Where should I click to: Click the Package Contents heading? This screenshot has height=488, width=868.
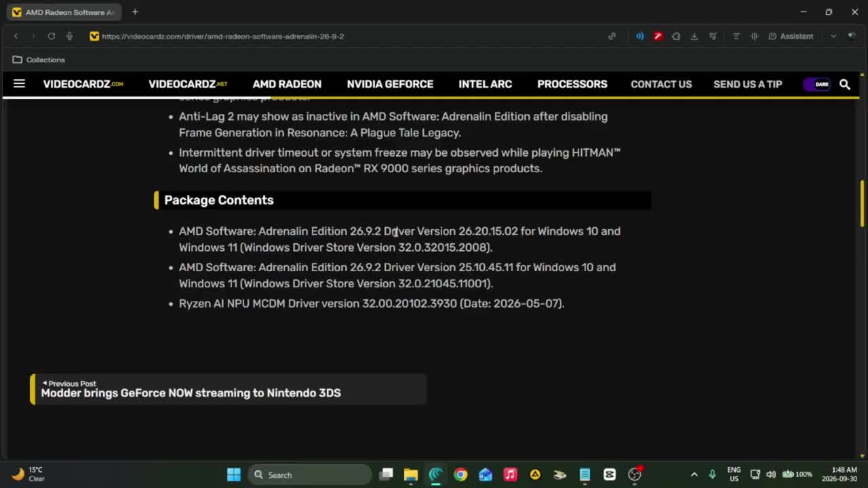219,200
